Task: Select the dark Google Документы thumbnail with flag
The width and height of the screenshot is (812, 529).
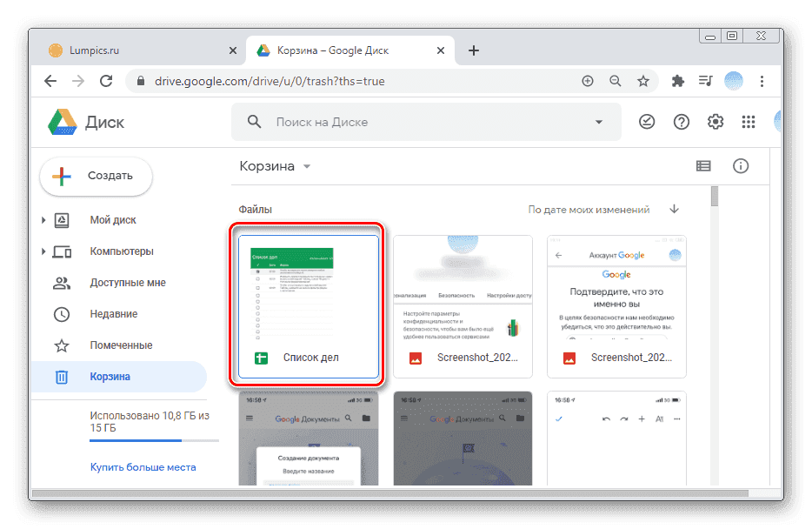Action: pos(463,439)
